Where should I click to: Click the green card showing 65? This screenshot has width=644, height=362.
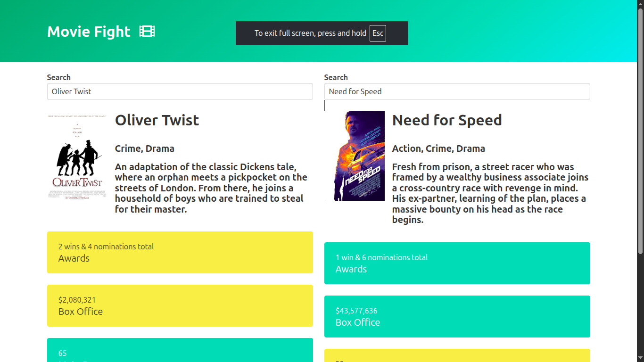click(x=180, y=351)
